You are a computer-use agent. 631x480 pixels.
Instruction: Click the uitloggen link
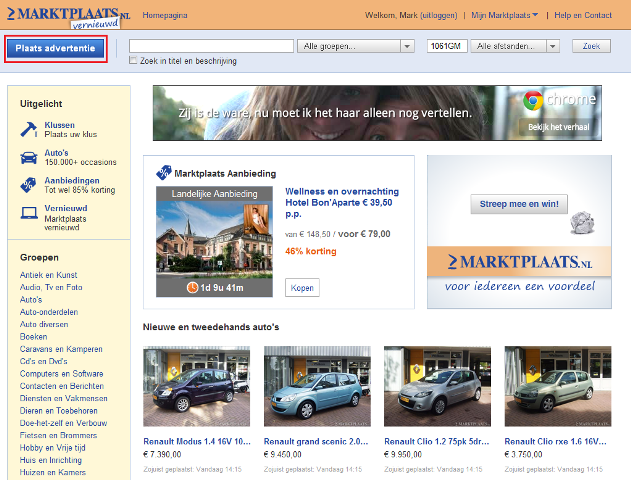(x=438, y=15)
